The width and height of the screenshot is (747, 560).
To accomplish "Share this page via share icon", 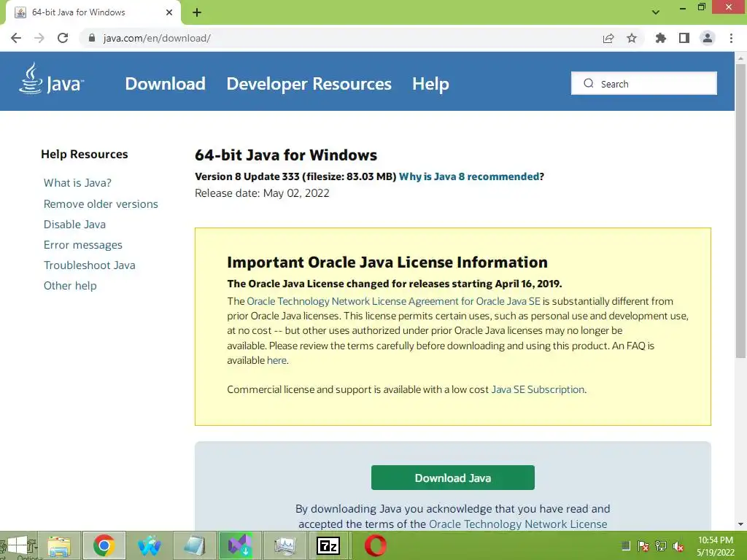I will click(x=608, y=38).
